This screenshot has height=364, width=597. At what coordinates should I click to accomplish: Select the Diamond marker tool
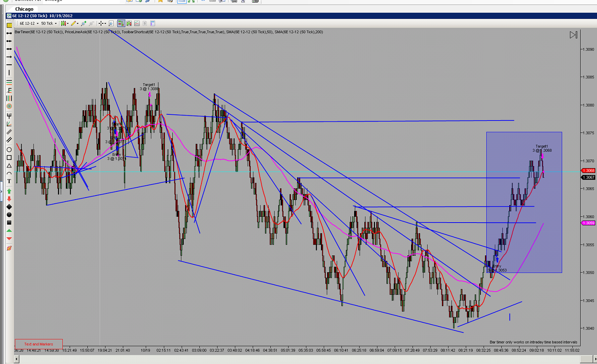pos(9,207)
